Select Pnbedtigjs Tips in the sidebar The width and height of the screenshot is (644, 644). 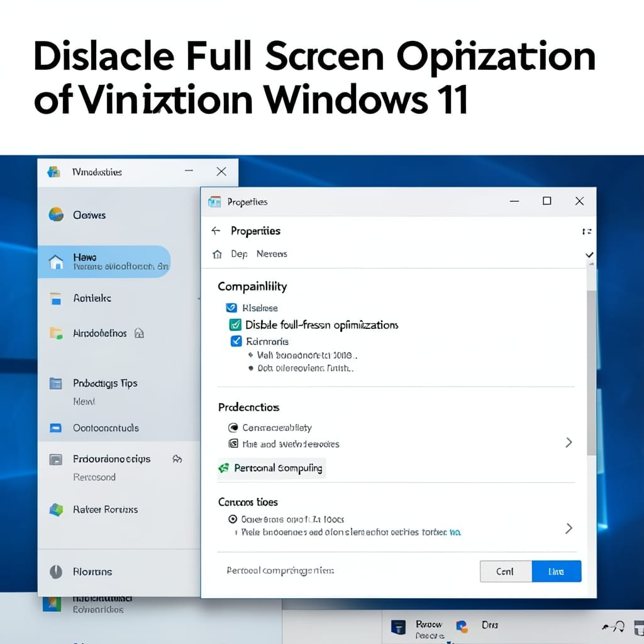click(105, 383)
